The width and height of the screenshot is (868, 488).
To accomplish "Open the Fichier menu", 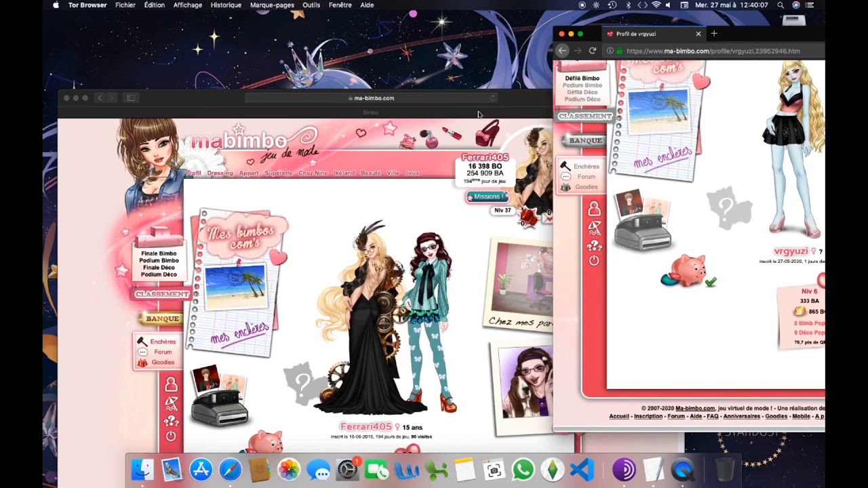I will point(125,5).
